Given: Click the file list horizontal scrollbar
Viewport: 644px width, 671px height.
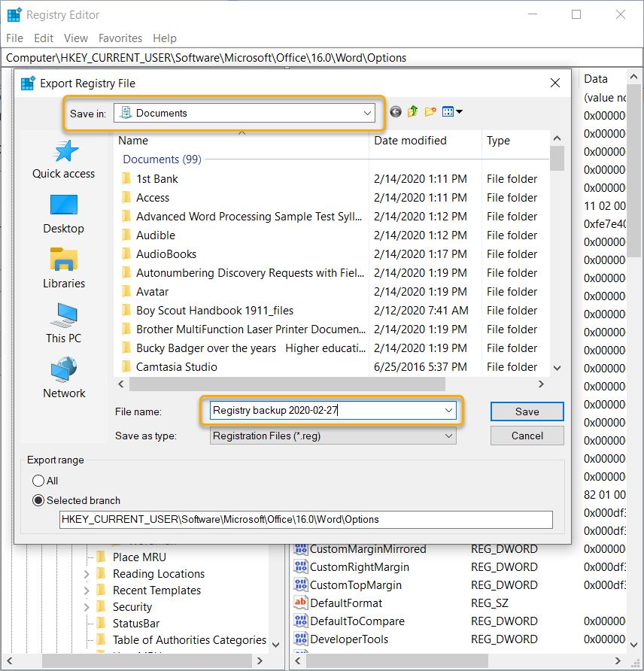Looking at the screenshot, I should 287,384.
